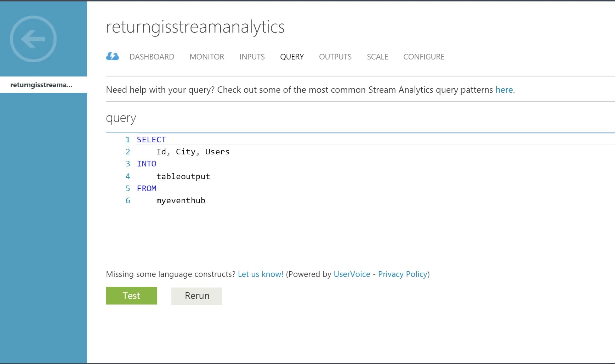The height and width of the screenshot is (364, 615).
Task: Open the quick start cloud icon tab
Action: tap(113, 56)
